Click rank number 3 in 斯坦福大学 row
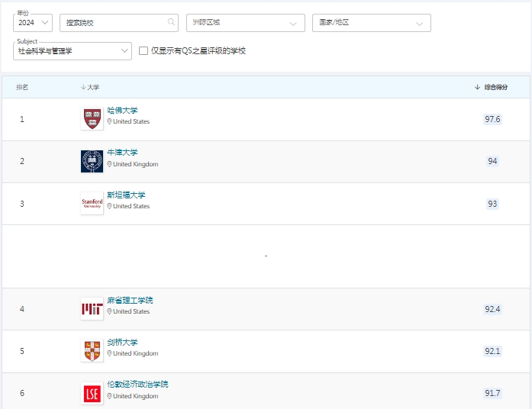 coord(22,204)
